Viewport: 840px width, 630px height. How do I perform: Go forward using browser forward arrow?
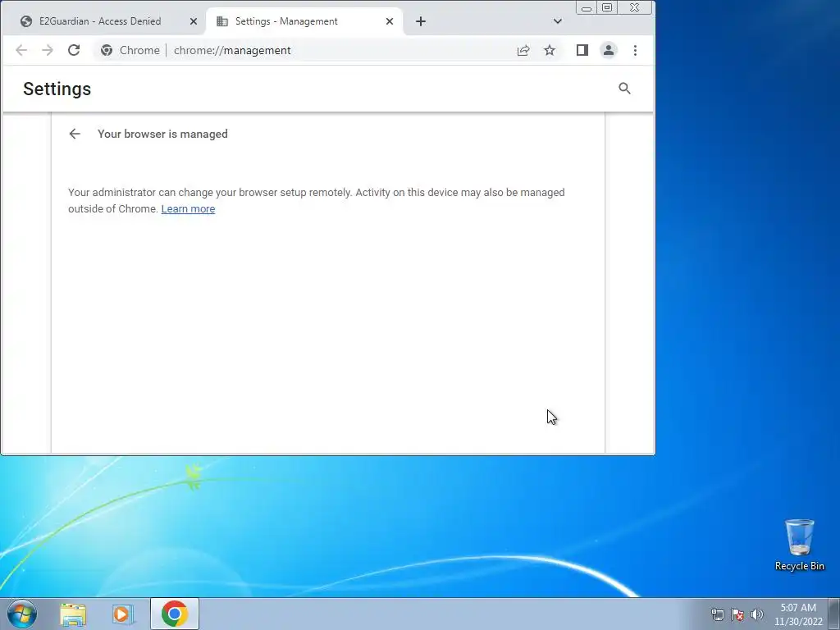click(48, 50)
